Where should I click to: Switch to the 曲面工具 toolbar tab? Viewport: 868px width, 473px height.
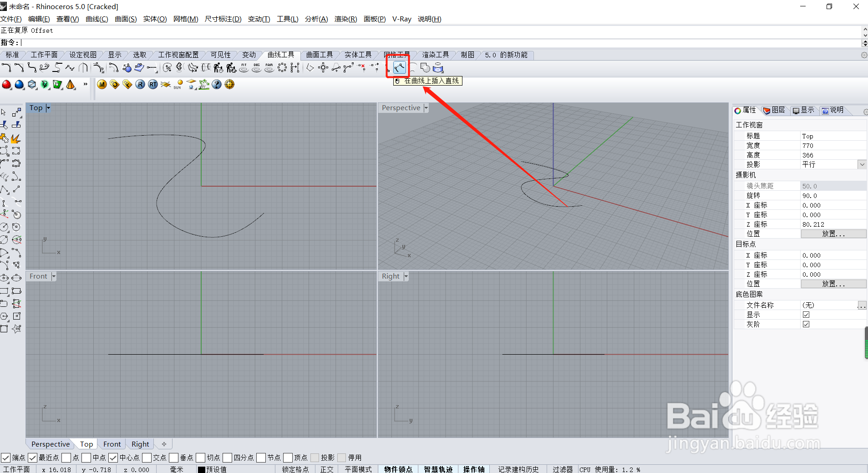point(320,55)
